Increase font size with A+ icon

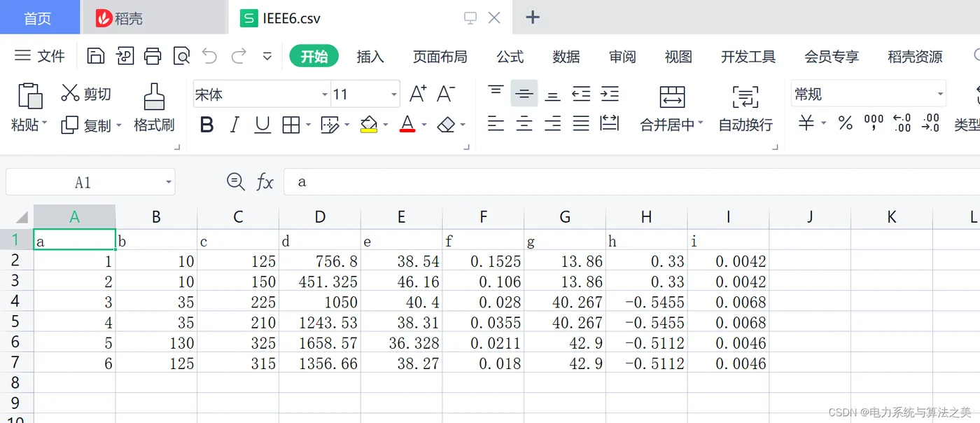[x=418, y=94]
